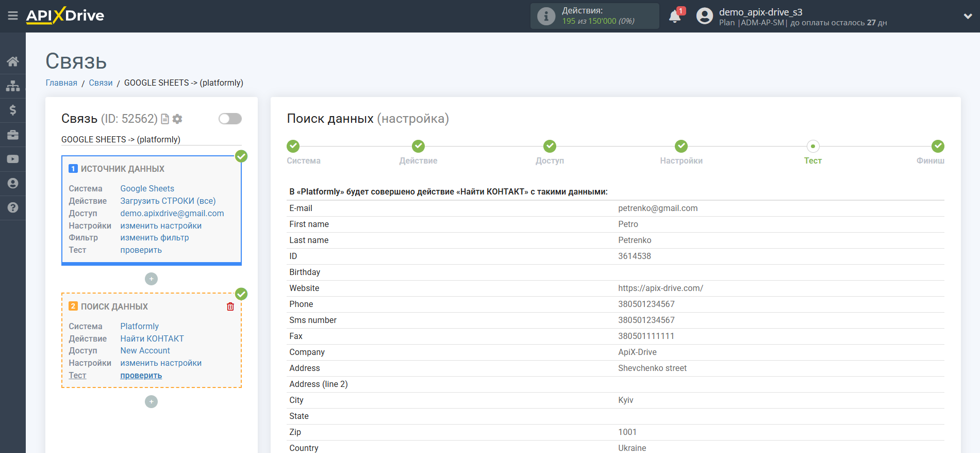Open the user profile sidebar icon
Screen dimensions: 980x453
pyautogui.click(x=13, y=183)
